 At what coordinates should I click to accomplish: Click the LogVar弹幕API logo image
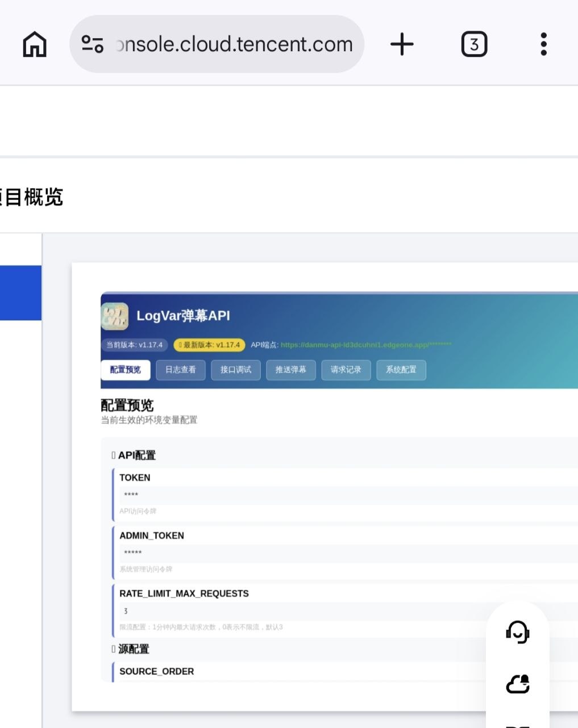[115, 316]
